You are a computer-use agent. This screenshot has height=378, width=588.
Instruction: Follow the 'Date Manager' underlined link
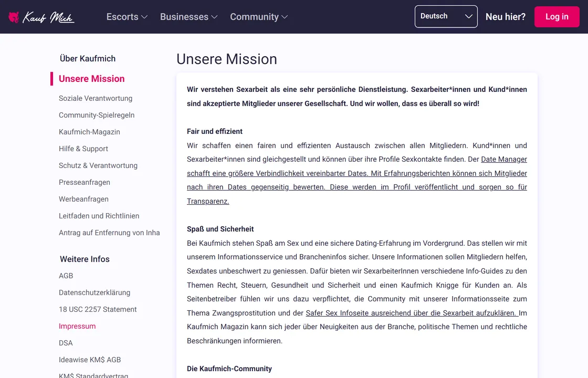point(504,160)
